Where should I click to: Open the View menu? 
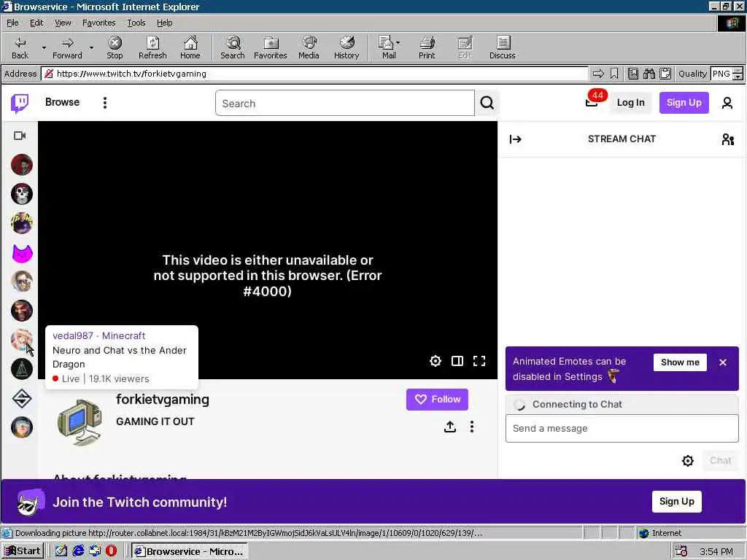63,23
